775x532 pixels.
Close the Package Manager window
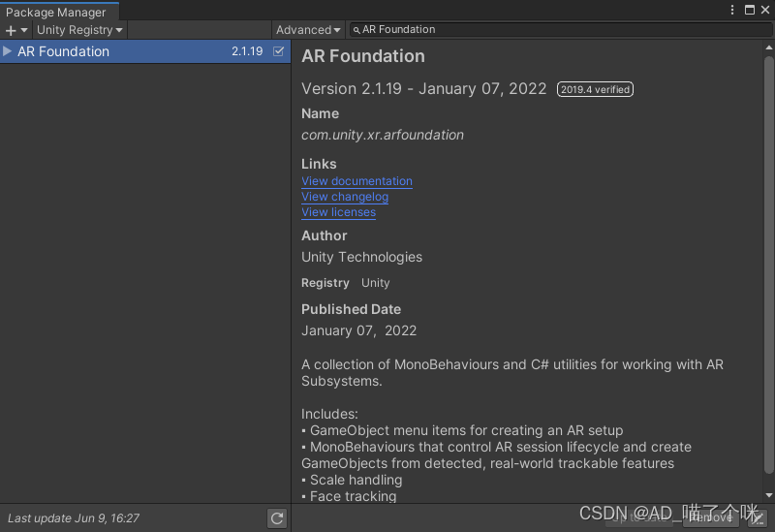(x=765, y=10)
